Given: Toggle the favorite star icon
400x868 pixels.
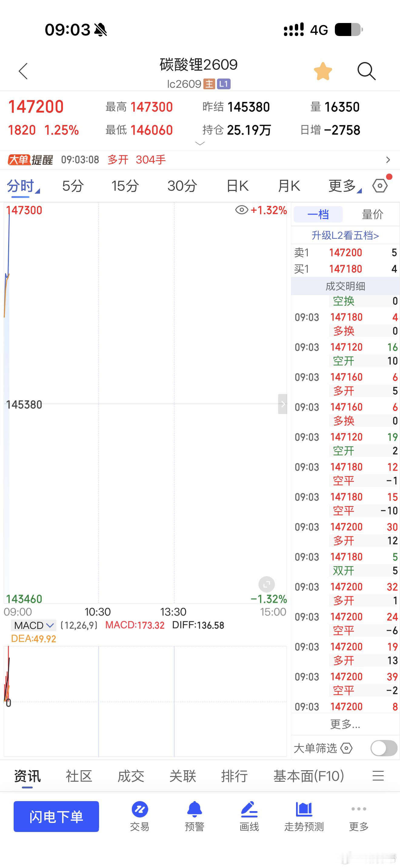Looking at the screenshot, I should pos(323,71).
